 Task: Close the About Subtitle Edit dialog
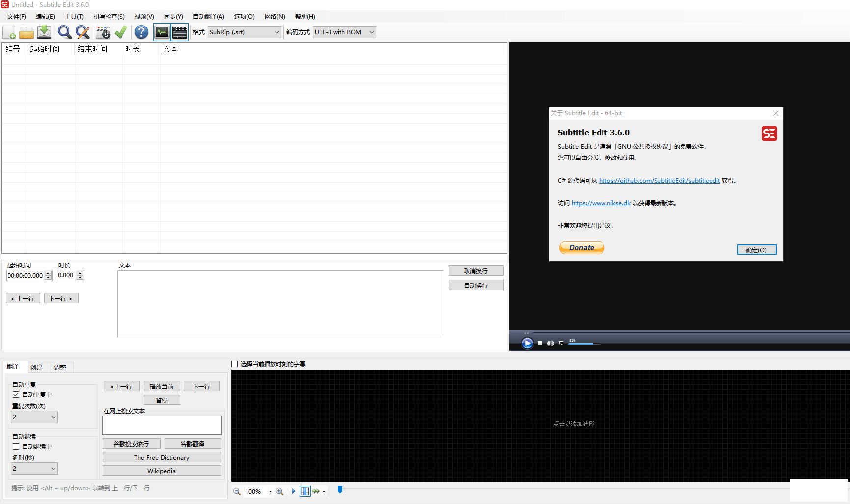(776, 113)
